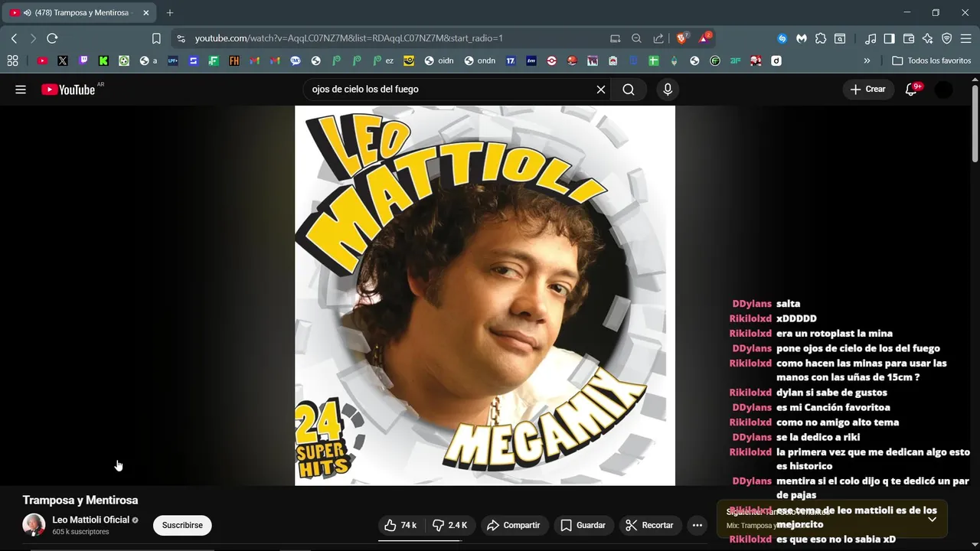Open Leo AI sparkle icon
This screenshot has height=551, width=980.
pyautogui.click(x=928, y=38)
